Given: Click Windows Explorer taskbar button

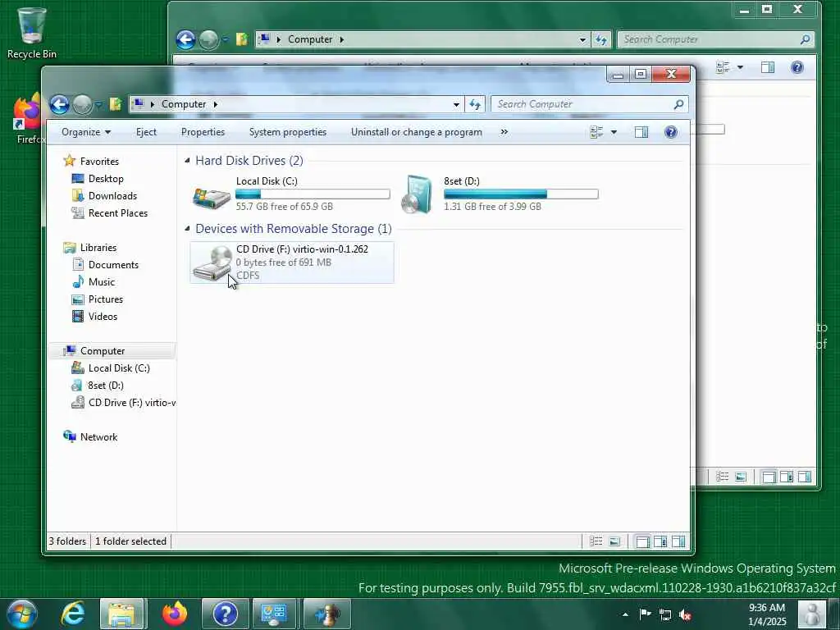Looking at the screenshot, I should [121, 614].
